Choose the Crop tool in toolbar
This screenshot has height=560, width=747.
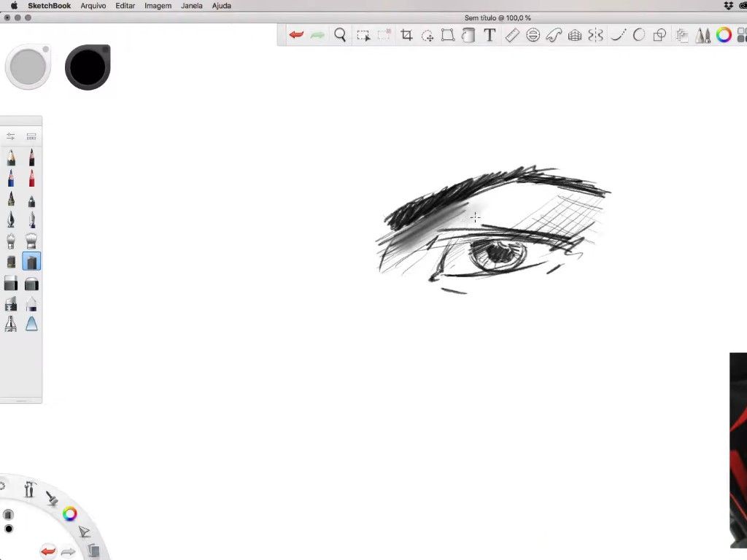point(406,35)
